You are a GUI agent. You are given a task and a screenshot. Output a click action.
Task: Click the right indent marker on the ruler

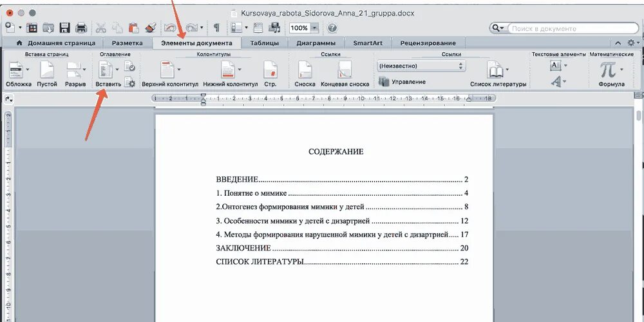point(469,99)
